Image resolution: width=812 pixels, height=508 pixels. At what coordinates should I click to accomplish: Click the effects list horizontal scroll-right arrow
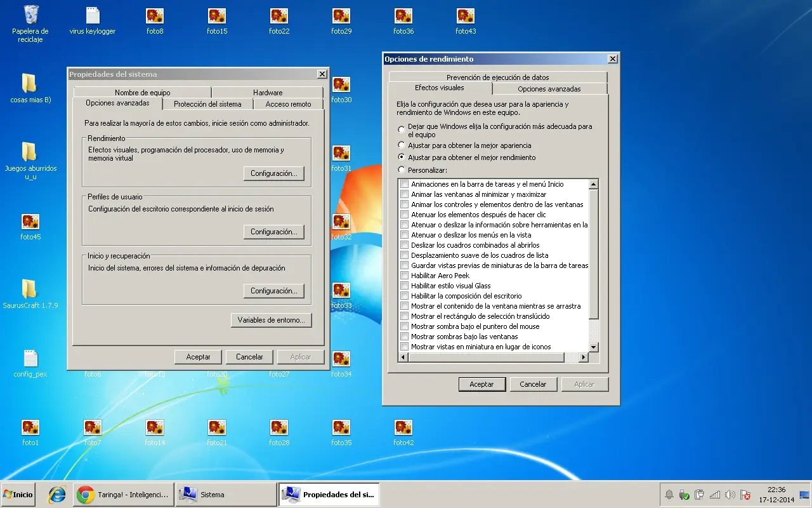[x=584, y=358]
